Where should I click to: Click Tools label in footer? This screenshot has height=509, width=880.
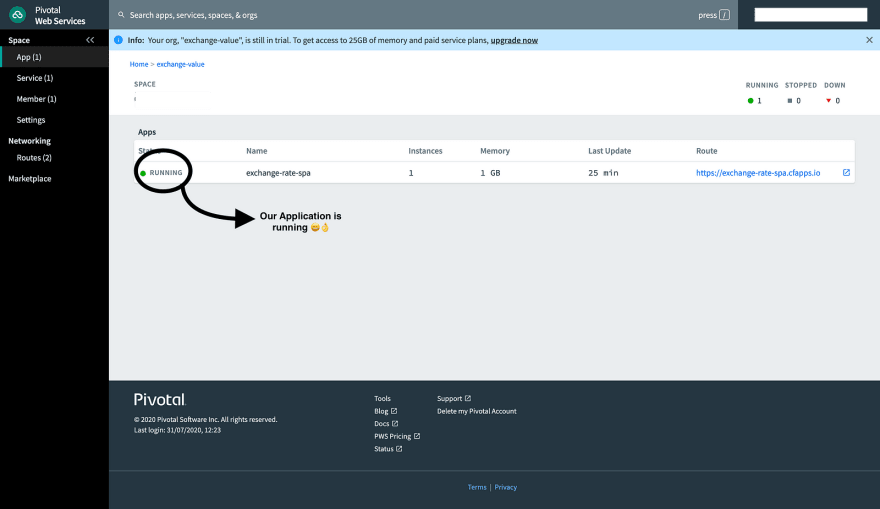click(382, 398)
